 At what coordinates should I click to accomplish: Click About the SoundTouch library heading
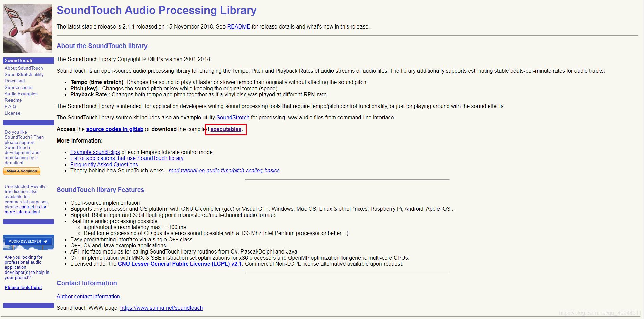pos(102,46)
